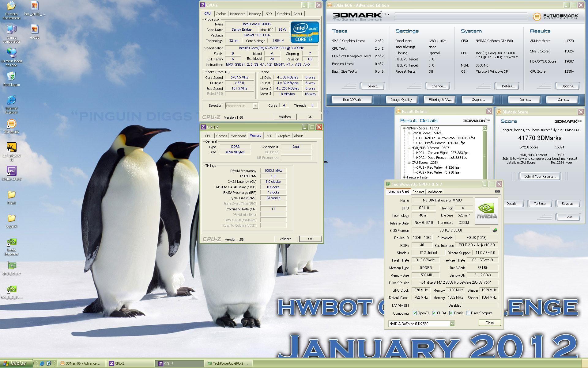The image size is (588, 368).
Task: Click the Result Details scrollbar up arrow
Action: [484, 128]
